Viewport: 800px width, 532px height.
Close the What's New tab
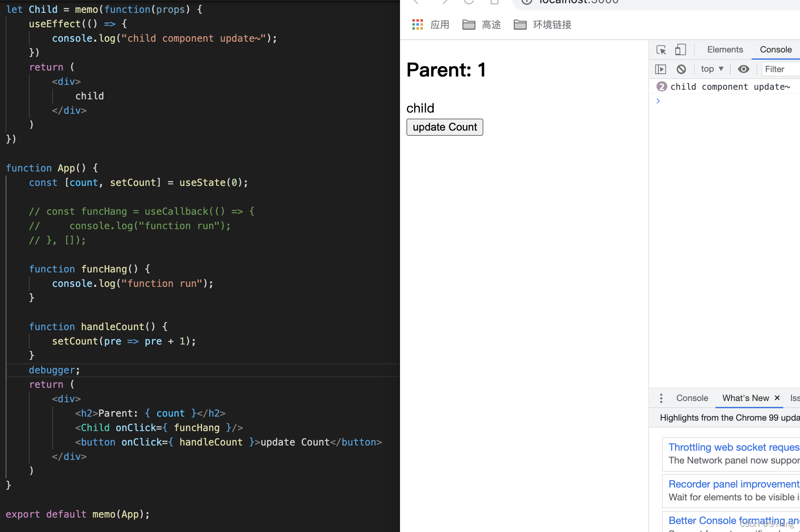pos(777,398)
